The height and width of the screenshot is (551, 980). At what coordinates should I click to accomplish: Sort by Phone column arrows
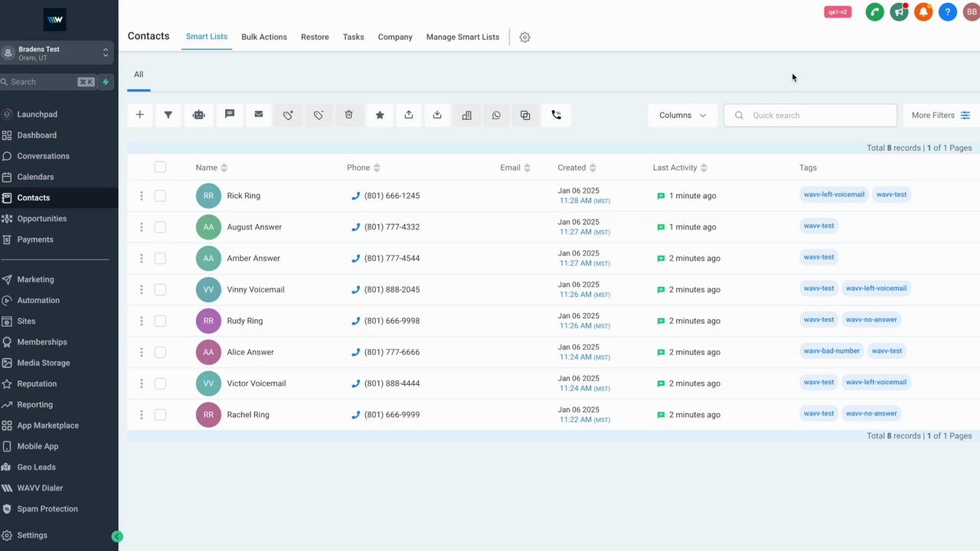point(377,168)
